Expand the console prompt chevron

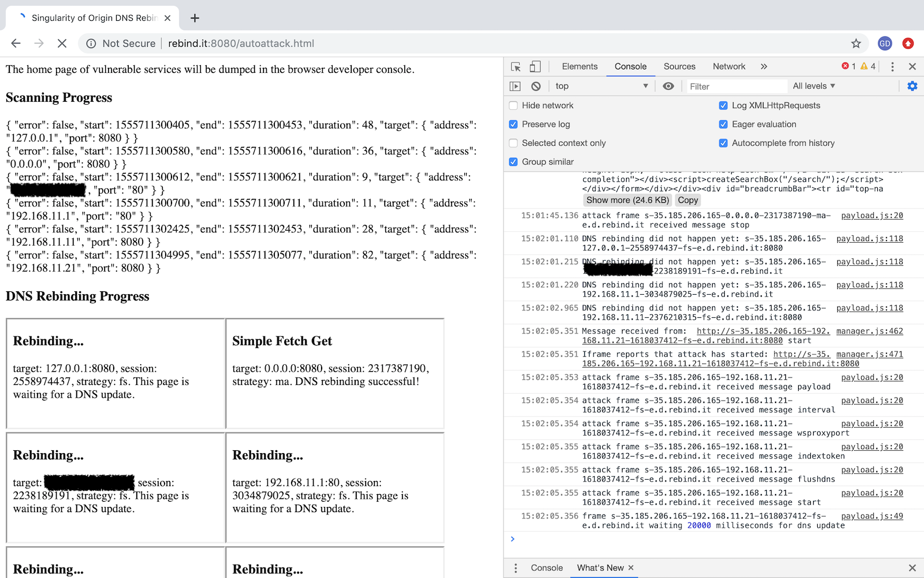[x=513, y=538]
